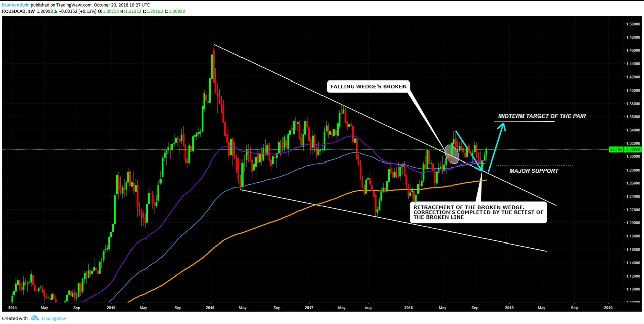Click the 2014 time axis label

point(12,308)
